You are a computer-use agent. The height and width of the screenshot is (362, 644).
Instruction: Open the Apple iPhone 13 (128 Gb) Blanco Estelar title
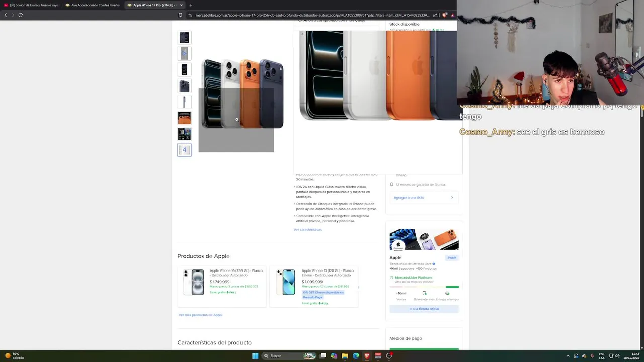(328, 273)
